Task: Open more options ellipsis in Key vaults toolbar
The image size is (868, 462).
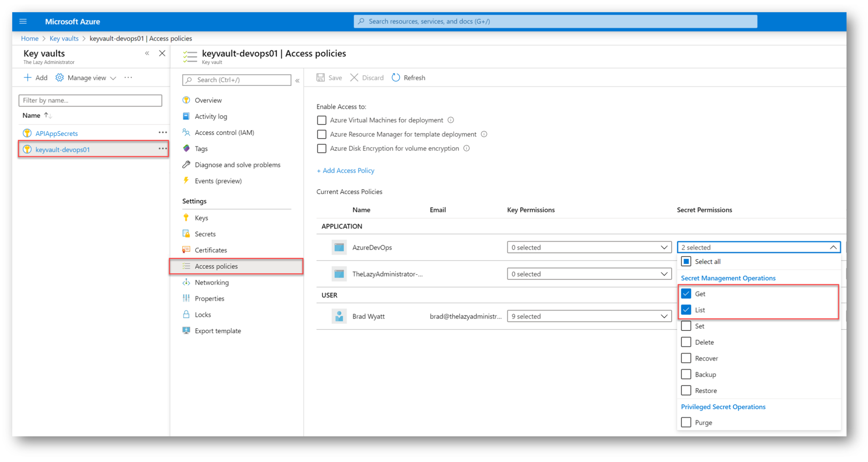Action: coord(128,77)
